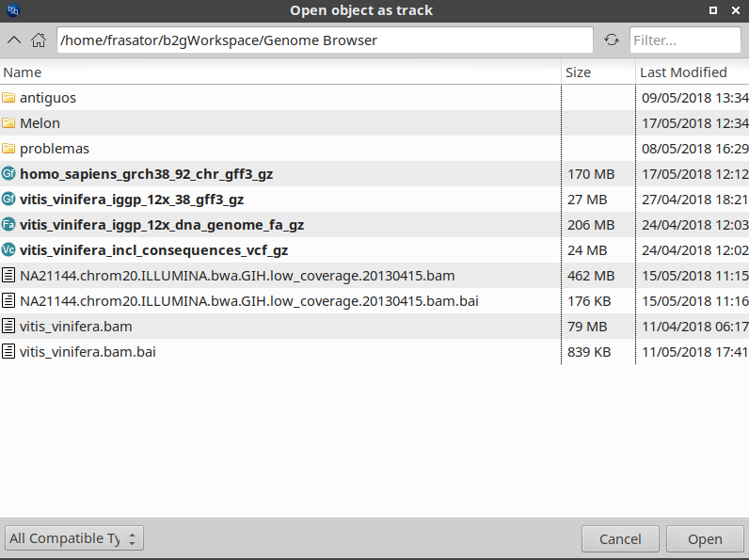Click the up-directory arrow icon
The height and width of the screenshot is (560, 749).
[x=14, y=40]
